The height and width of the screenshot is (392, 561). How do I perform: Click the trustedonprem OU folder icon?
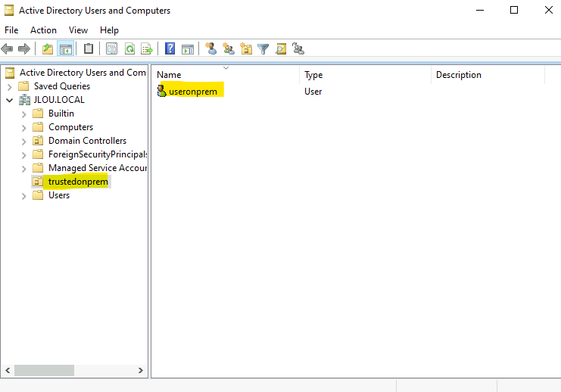[38, 182]
